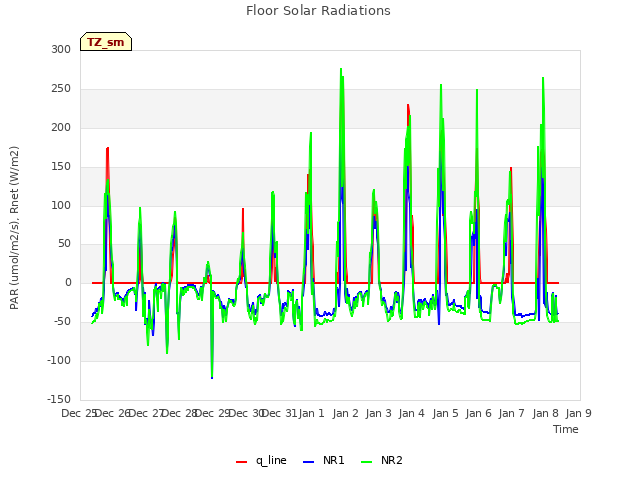Click the -100 y-axis tick label
The width and height of the screenshot is (640, 480).
[59, 360]
